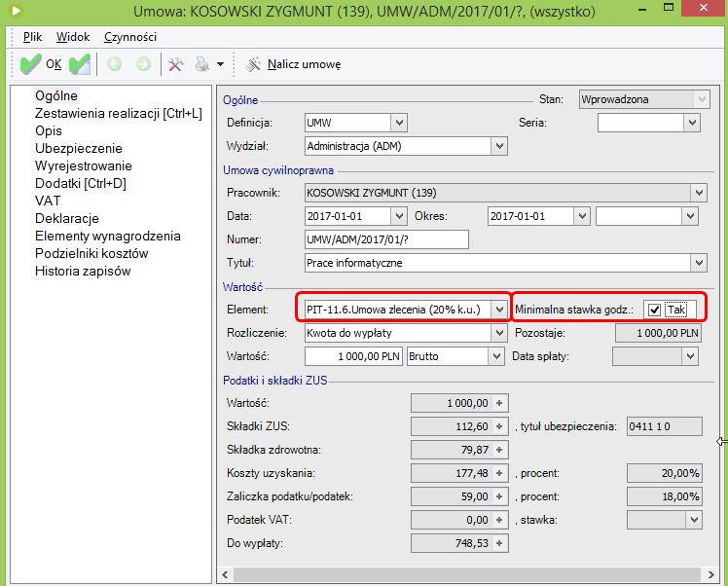Expand the VAT stawka dropdown
Viewport: 728px width, 586px height.
pos(694,520)
